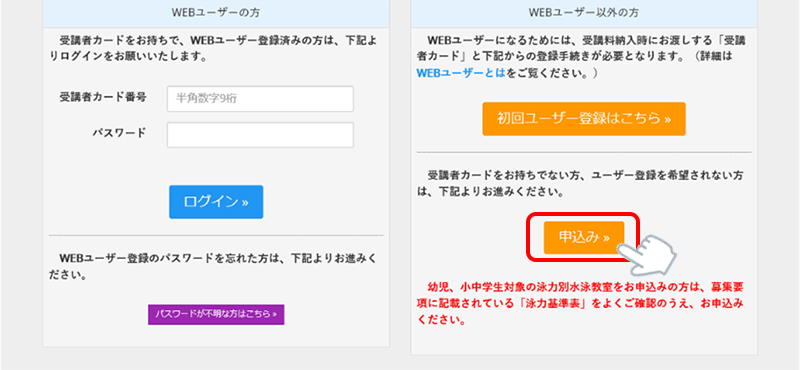Click the orange 申込み button
Screen dimensions: 800x370
(584, 237)
